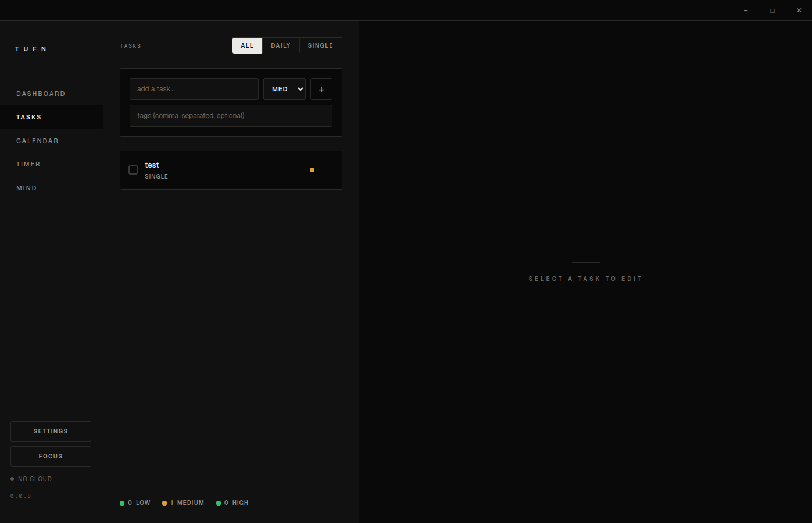The height and width of the screenshot is (523, 812).
Task: Enter Focus mode
Action: click(x=51, y=456)
